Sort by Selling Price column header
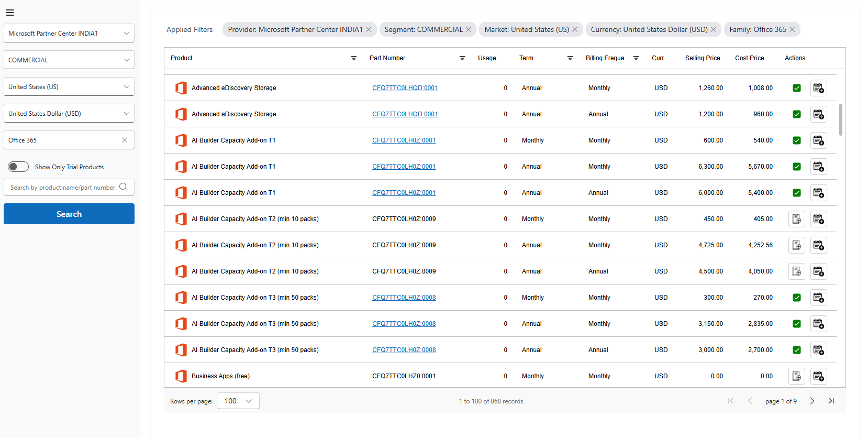 pyautogui.click(x=703, y=58)
